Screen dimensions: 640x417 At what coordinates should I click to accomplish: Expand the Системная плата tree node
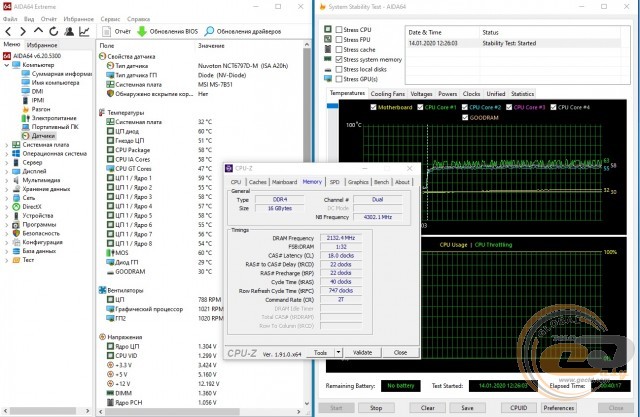7,145
